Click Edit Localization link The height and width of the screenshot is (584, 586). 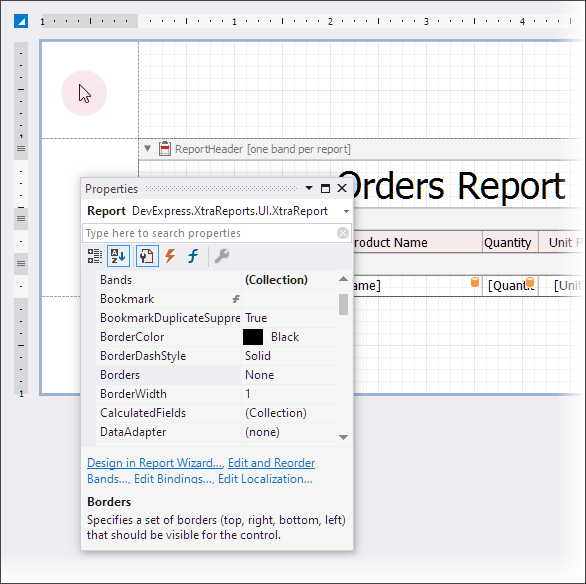[x=265, y=479]
